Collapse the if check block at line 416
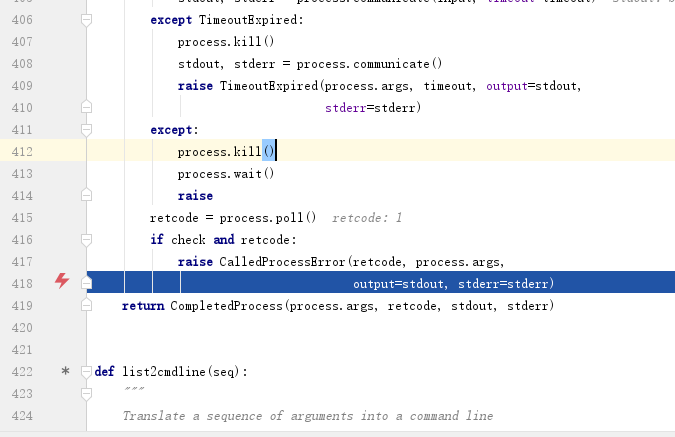The image size is (675, 437). (x=87, y=239)
